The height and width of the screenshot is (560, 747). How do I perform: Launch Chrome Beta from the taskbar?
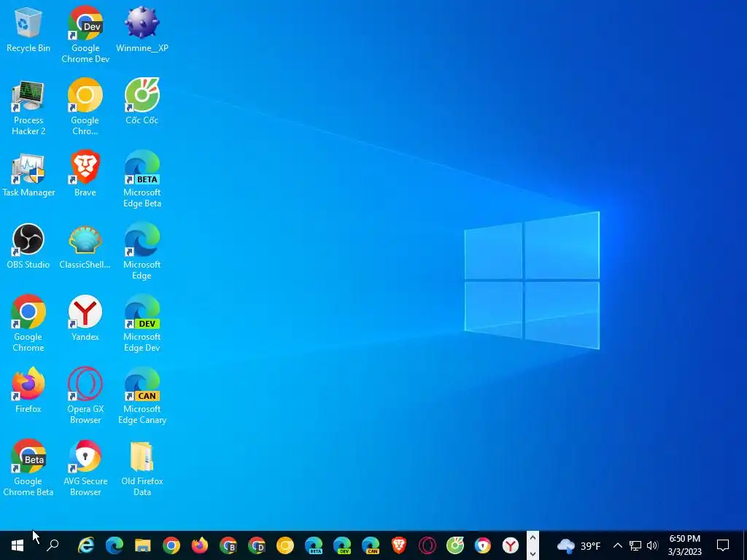click(228, 545)
